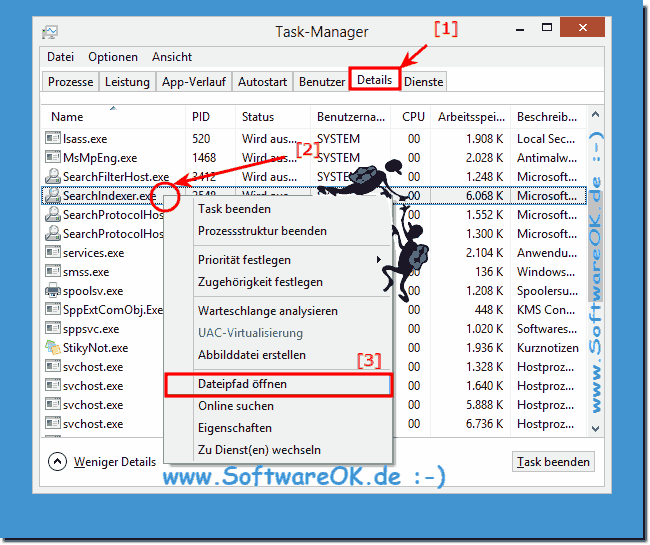Click the spoolsv.exe printer icon
Image resolution: width=650 pixels, height=545 pixels.
coord(53,290)
